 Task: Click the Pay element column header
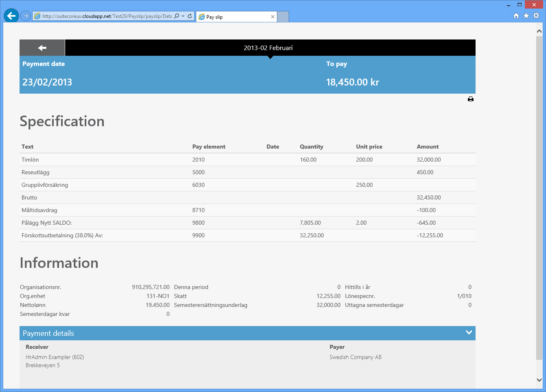coord(209,147)
